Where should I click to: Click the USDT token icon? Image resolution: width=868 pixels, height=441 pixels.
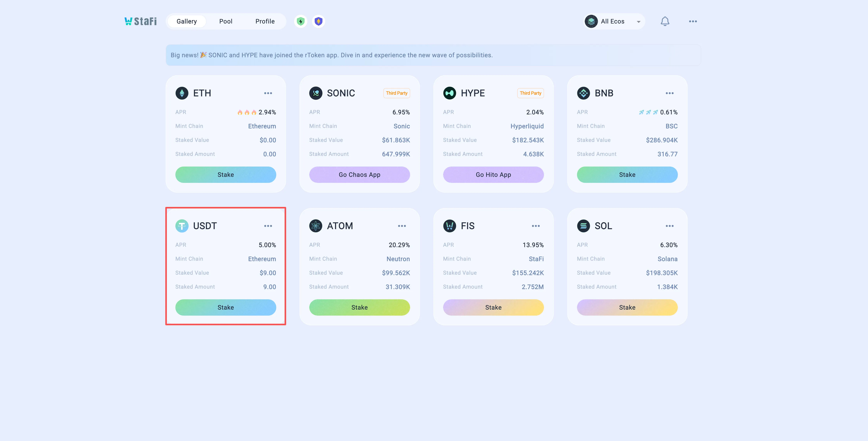182,226
